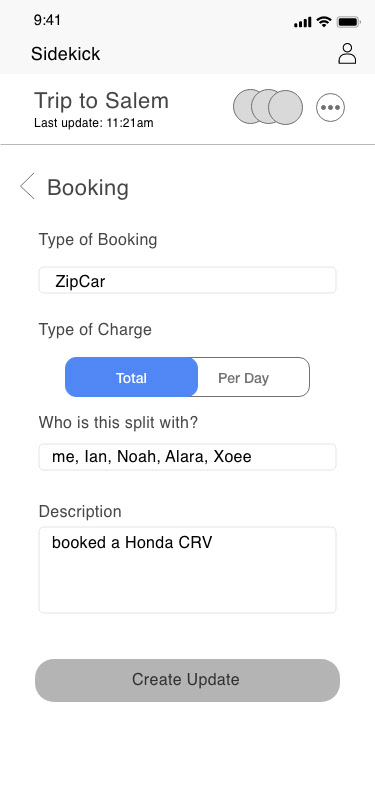Click into the Description text area

click(x=188, y=570)
